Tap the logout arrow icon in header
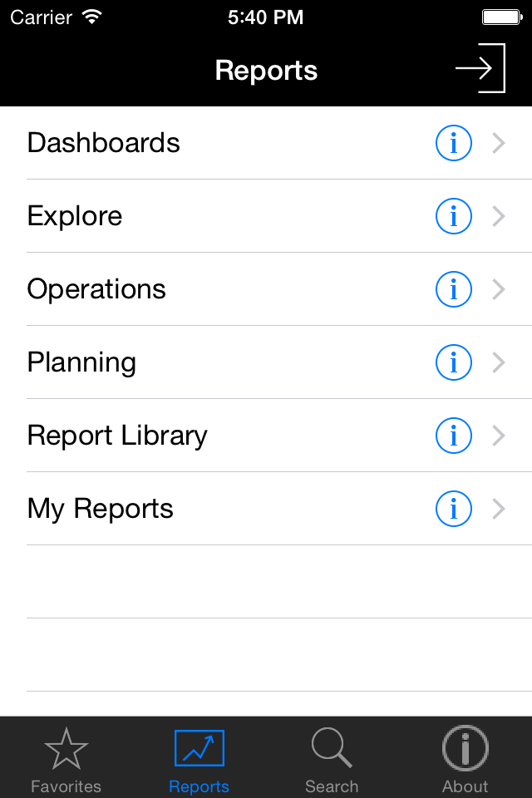The height and width of the screenshot is (798, 532). pyautogui.click(x=480, y=68)
